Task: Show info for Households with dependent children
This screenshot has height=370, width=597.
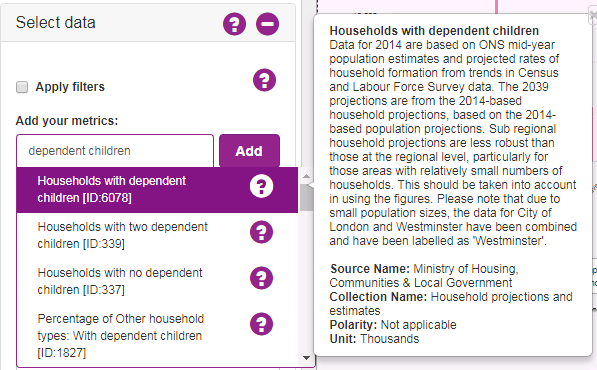Action: [x=261, y=186]
